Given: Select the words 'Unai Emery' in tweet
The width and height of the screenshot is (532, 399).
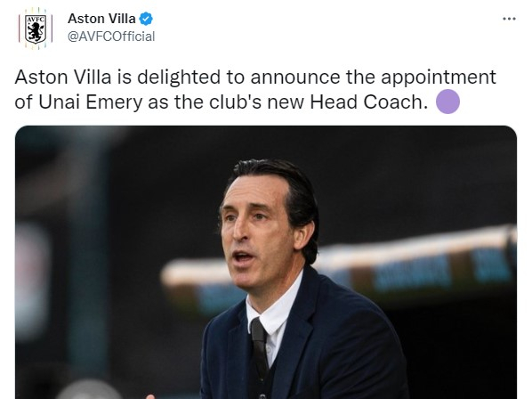Looking at the screenshot, I should pyautogui.click(x=90, y=102).
